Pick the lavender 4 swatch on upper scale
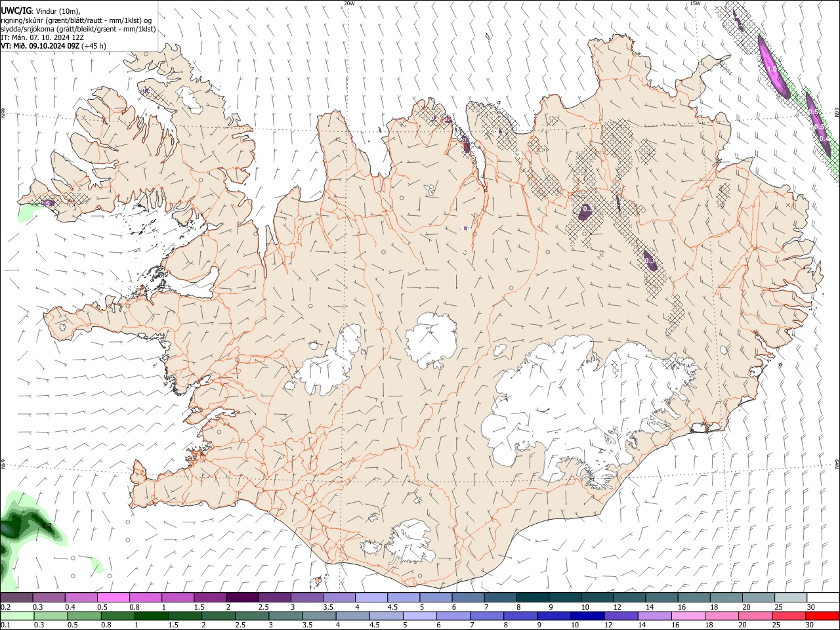 pyautogui.click(x=371, y=597)
